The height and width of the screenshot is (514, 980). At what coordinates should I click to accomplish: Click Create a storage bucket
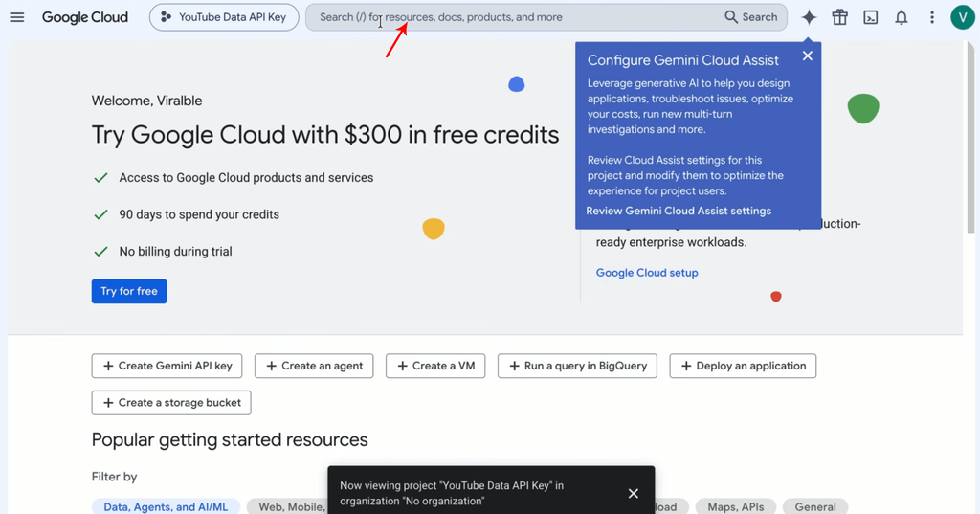171,403
